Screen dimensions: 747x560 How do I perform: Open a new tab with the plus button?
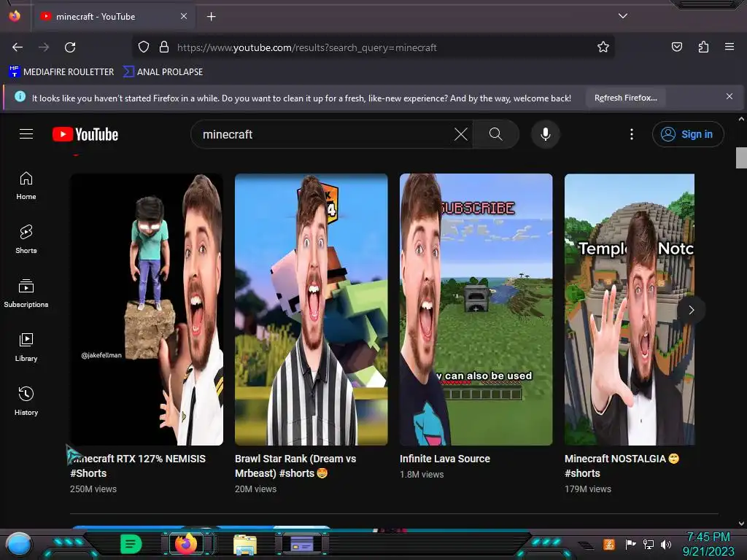tap(211, 17)
